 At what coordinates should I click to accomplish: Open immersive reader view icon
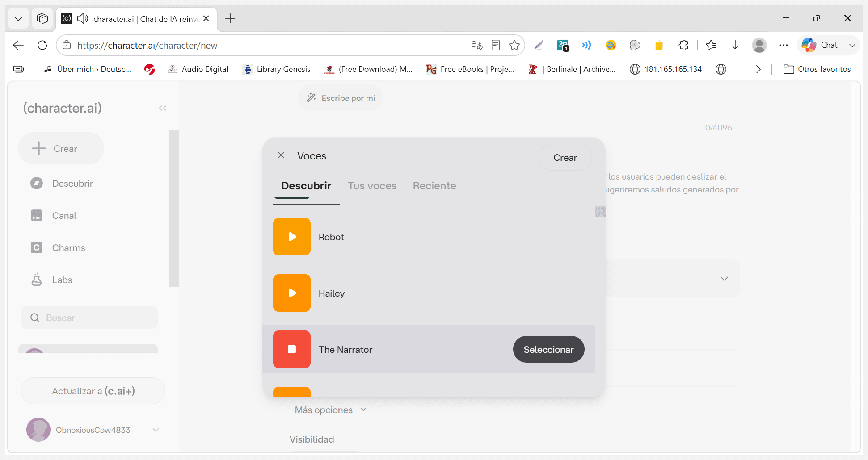pos(496,45)
